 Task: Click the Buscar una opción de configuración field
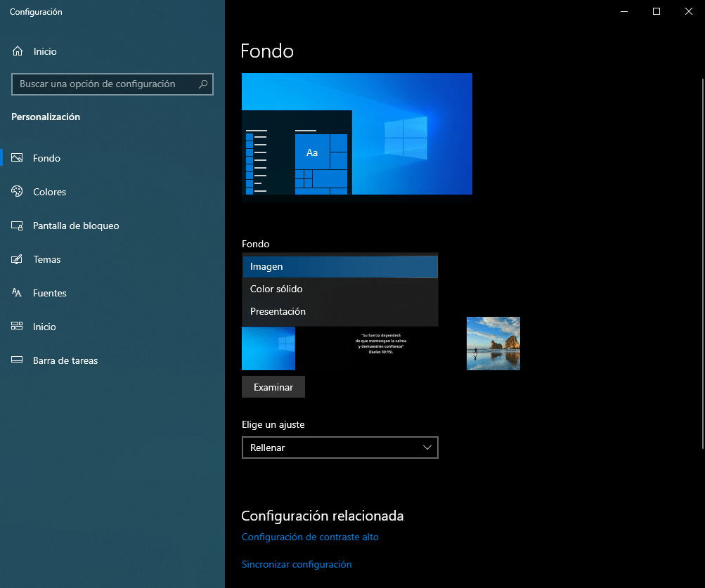[x=105, y=84]
